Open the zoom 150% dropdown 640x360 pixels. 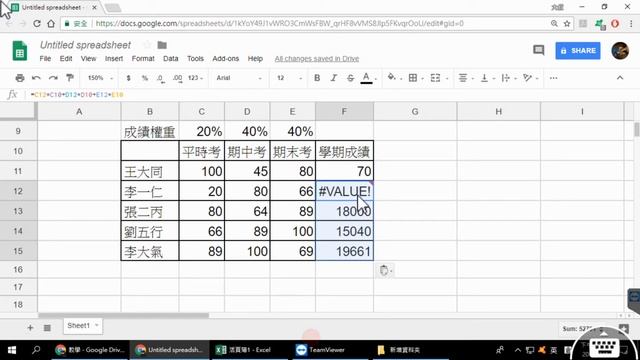[x=100, y=78]
